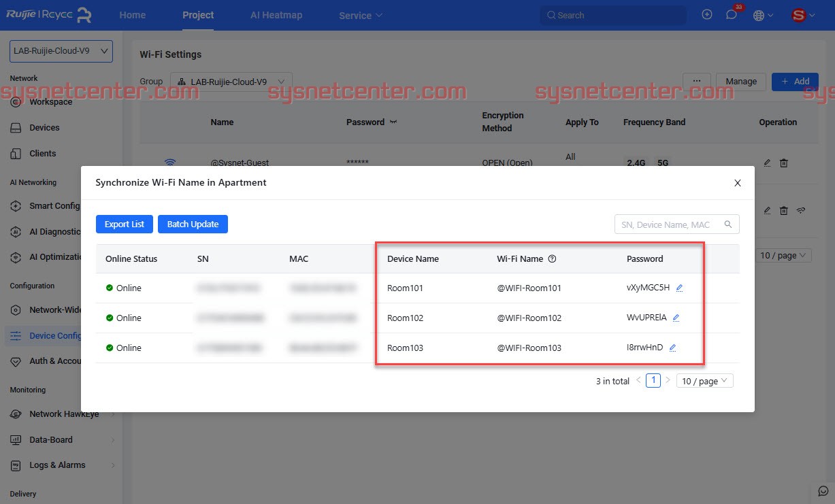
Task: Open AI Optimization in the sidebar
Action: [54, 257]
